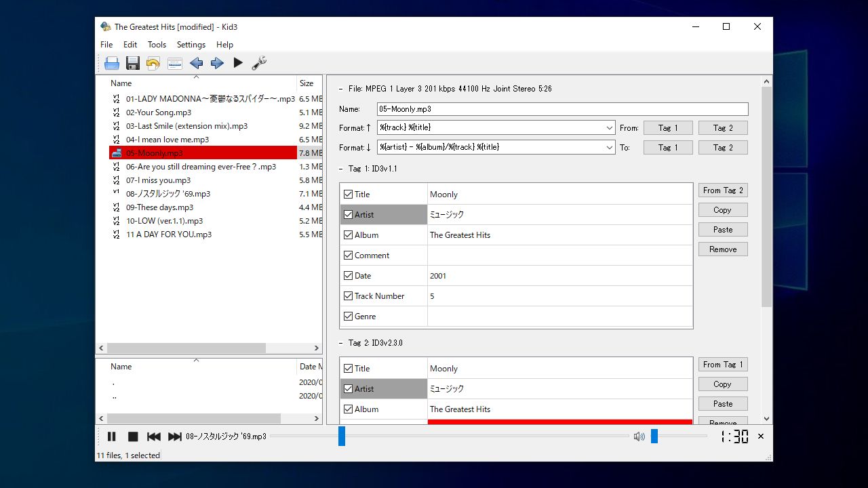The height and width of the screenshot is (488, 868).
Task: Skip to the previous track
Action: [x=154, y=436]
